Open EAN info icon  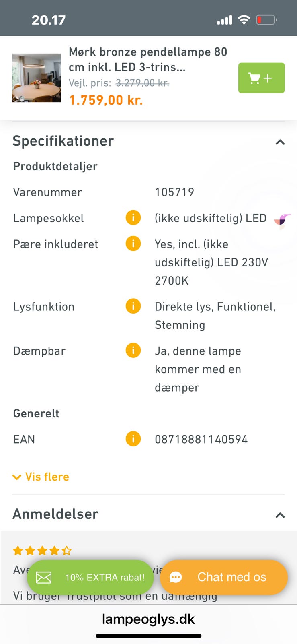click(133, 439)
